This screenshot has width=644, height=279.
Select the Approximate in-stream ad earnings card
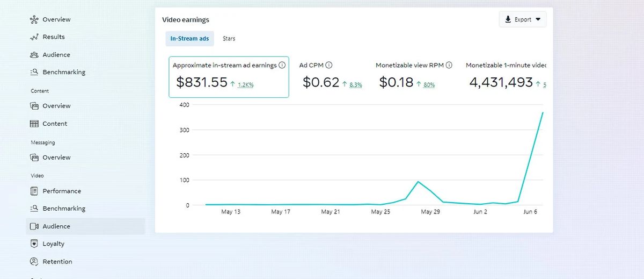[229, 77]
